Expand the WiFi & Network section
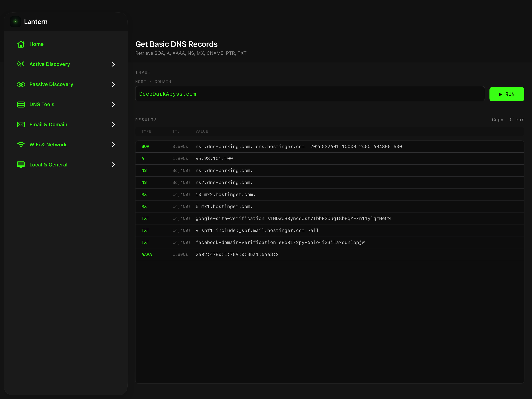 coord(113,145)
